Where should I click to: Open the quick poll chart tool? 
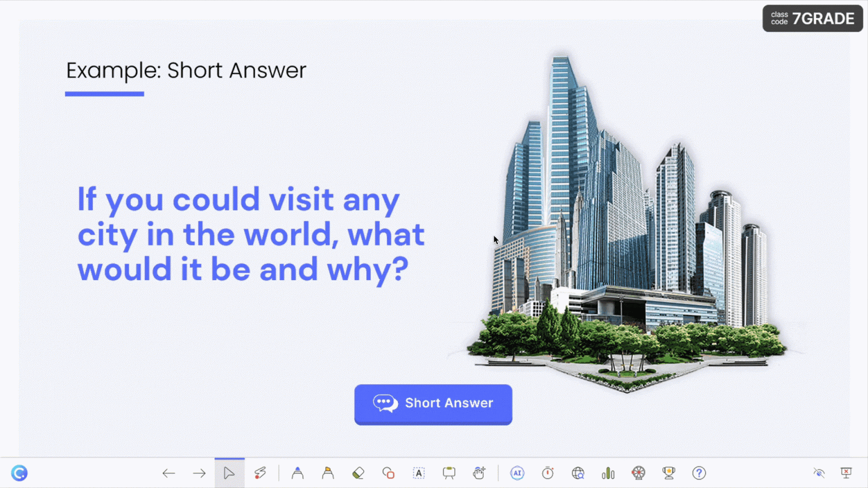click(x=608, y=473)
